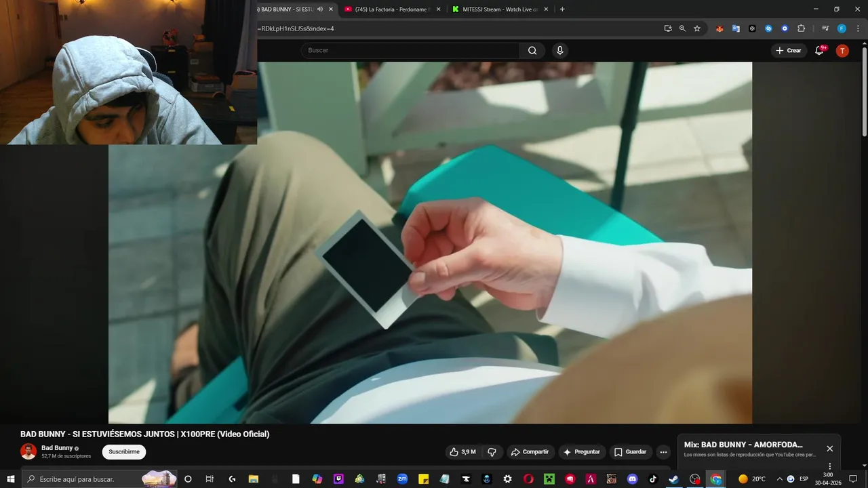Click the video title text
The width and height of the screenshot is (868, 488).
point(144,434)
